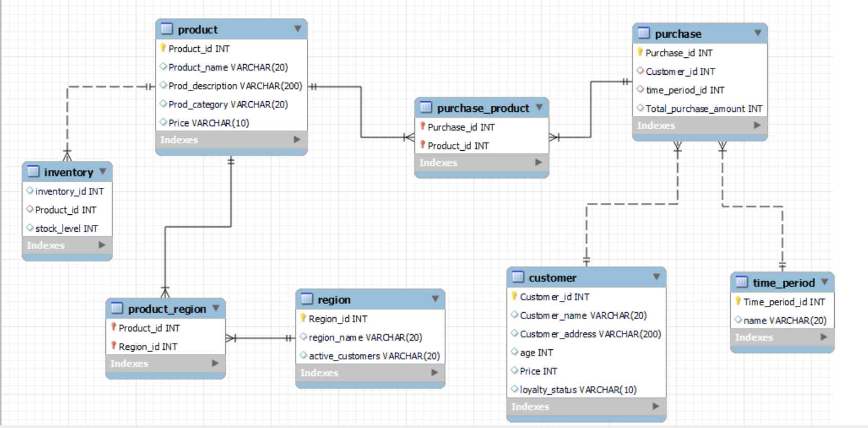Image resolution: width=868 pixels, height=428 pixels.
Task: Select the primary key icon beside Product_id
Action: [164, 49]
